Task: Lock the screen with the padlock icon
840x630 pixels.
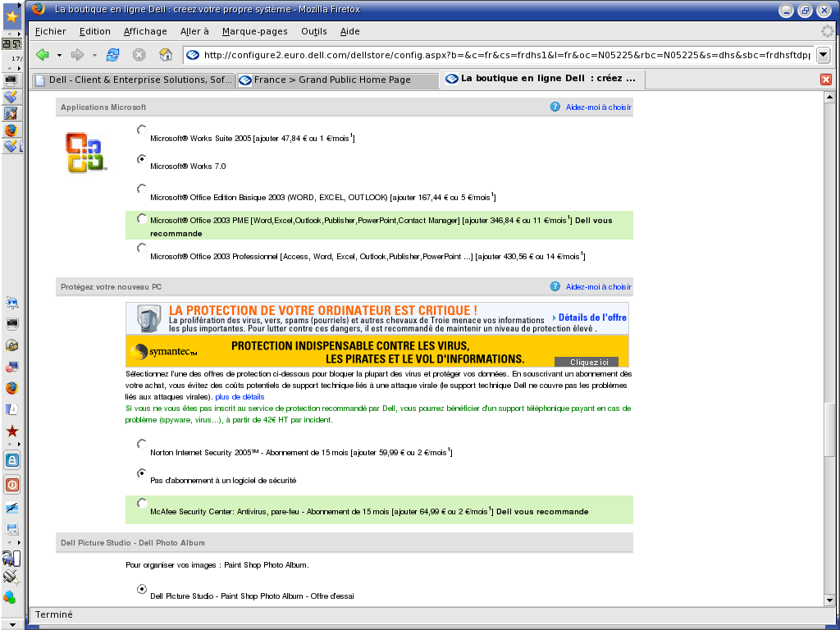Action: (x=12, y=460)
